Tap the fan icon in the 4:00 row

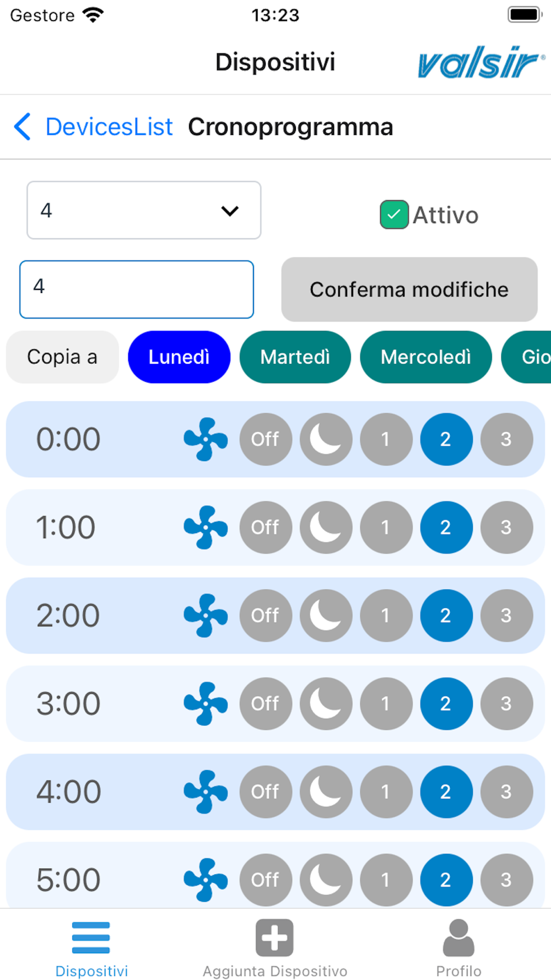(x=206, y=792)
